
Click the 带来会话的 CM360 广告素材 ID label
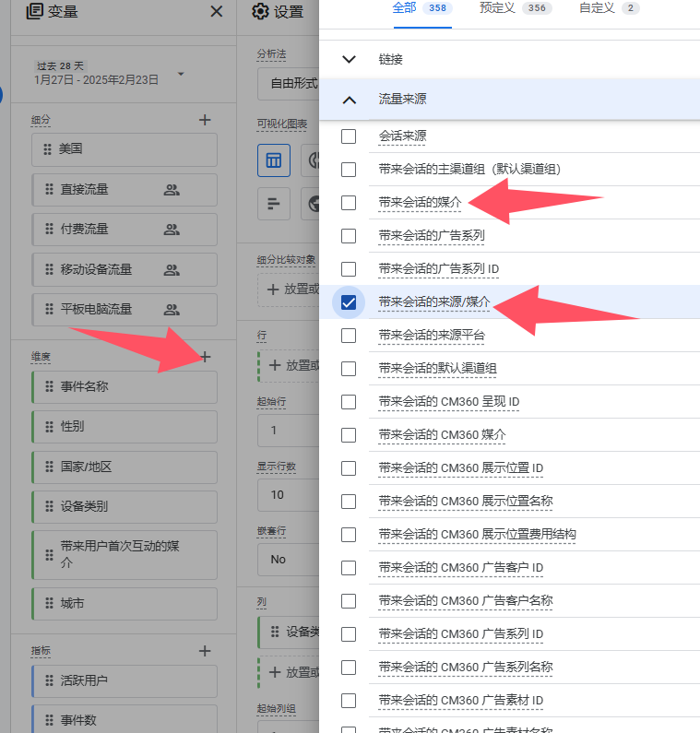click(460, 701)
